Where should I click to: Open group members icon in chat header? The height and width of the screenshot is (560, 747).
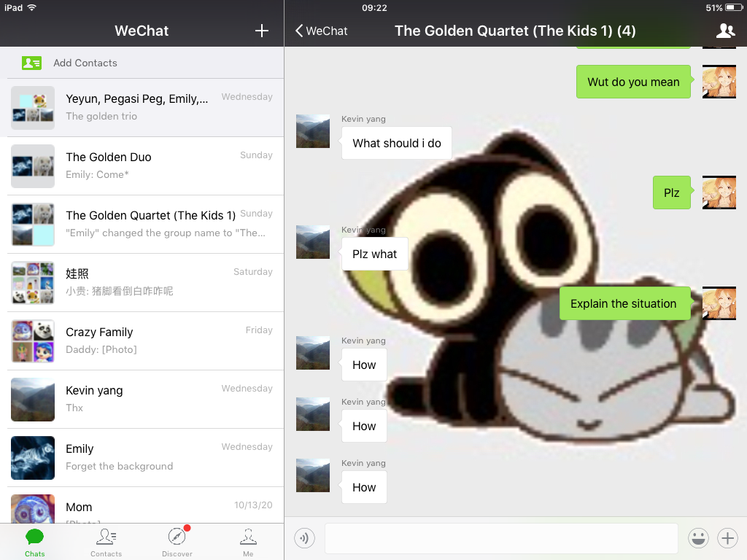click(x=726, y=31)
